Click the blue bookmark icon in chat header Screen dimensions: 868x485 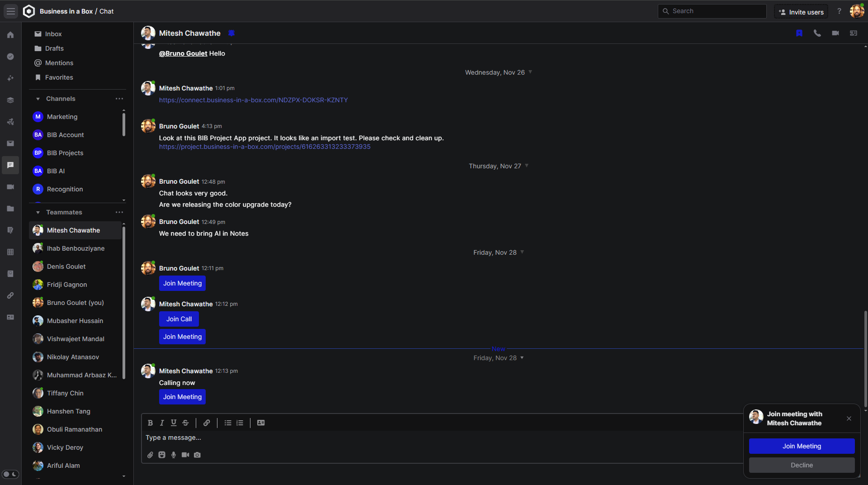pyautogui.click(x=799, y=33)
